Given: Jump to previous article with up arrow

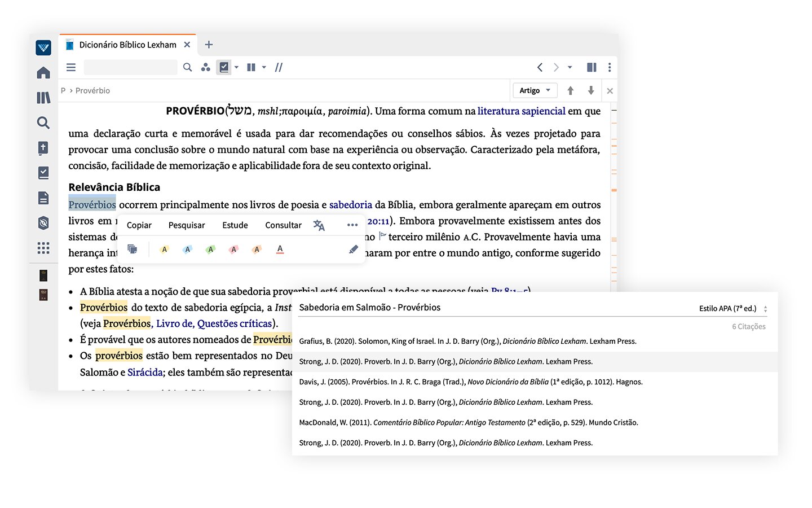Looking at the screenshot, I should [x=571, y=90].
